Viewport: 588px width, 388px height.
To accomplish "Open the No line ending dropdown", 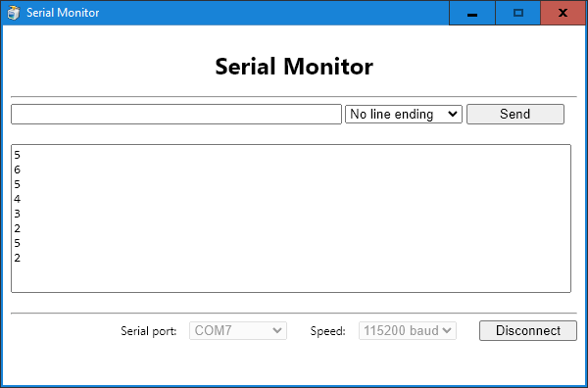I will click(404, 114).
